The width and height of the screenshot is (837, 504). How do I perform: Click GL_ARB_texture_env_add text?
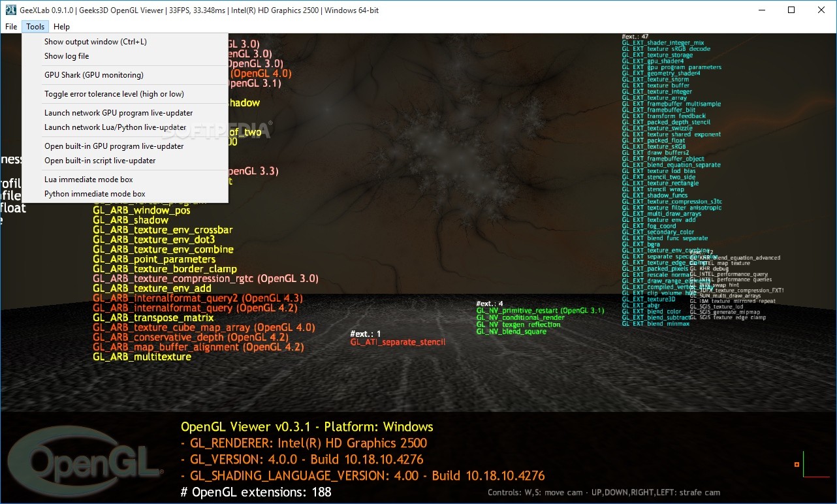[x=152, y=289]
